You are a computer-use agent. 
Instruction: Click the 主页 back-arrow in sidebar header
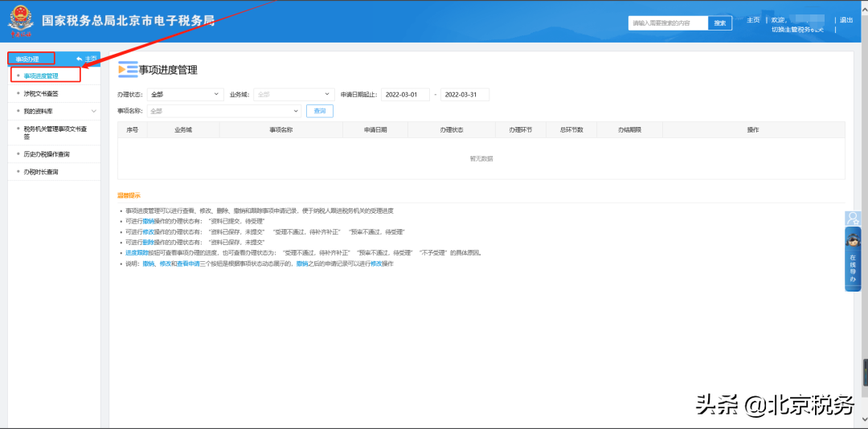(x=86, y=59)
